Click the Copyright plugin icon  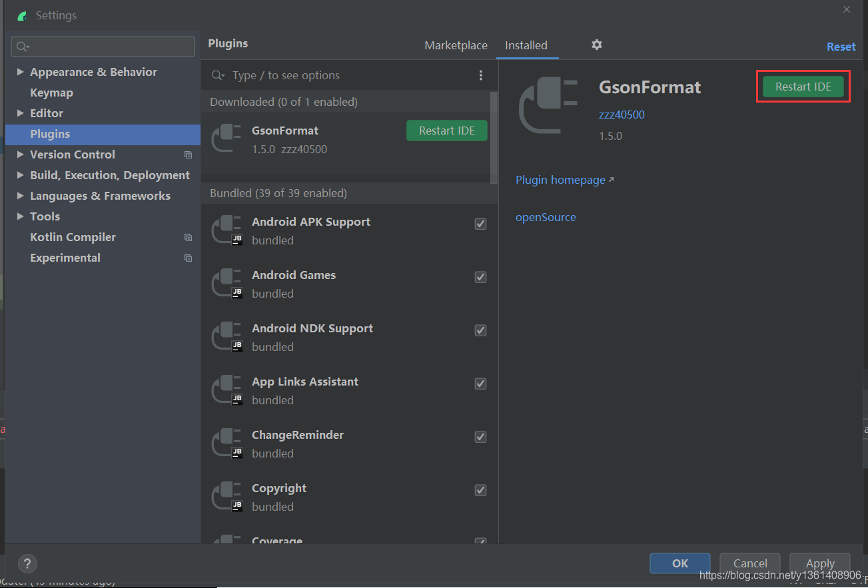point(226,497)
